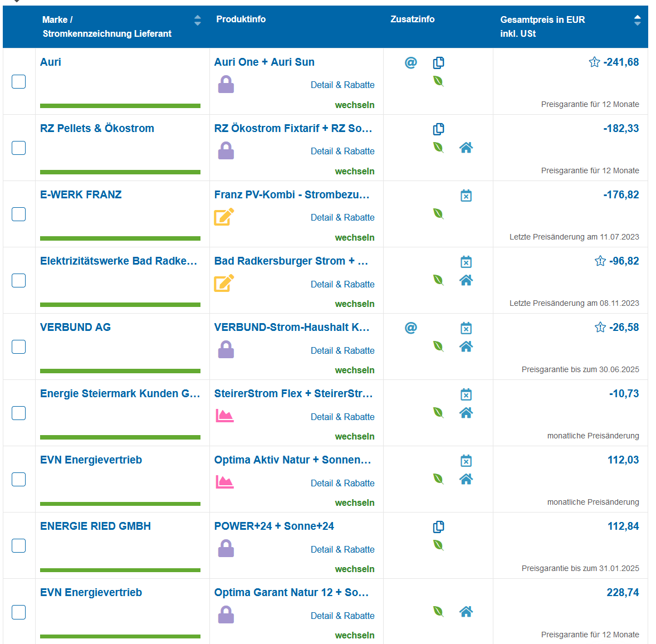The width and height of the screenshot is (656, 644).
Task: Click the lock icon in POWER+24 + Sonne+24 row
Action: pos(226,548)
